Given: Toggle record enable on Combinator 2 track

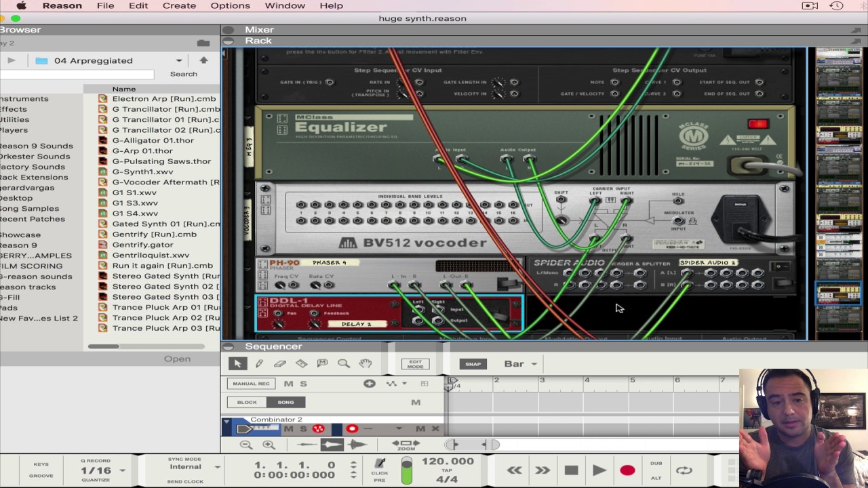Looking at the screenshot, I should point(351,428).
